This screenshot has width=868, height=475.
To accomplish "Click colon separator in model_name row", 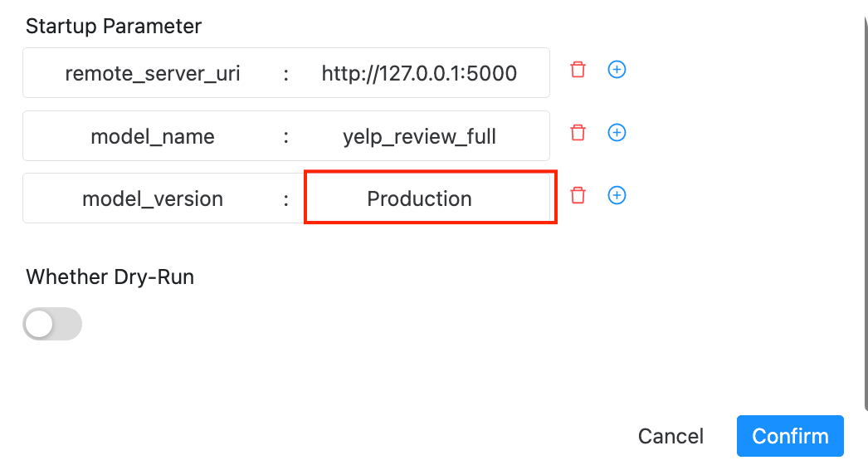I will click(286, 136).
